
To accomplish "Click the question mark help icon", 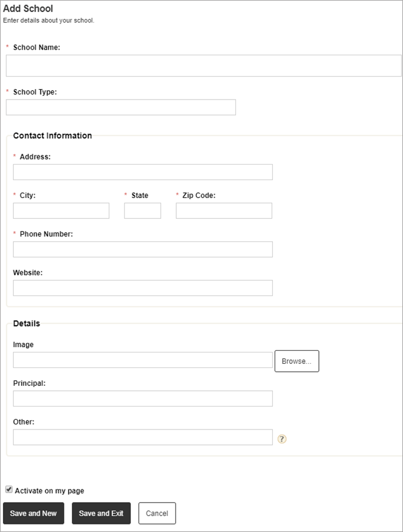I will [x=282, y=440].
